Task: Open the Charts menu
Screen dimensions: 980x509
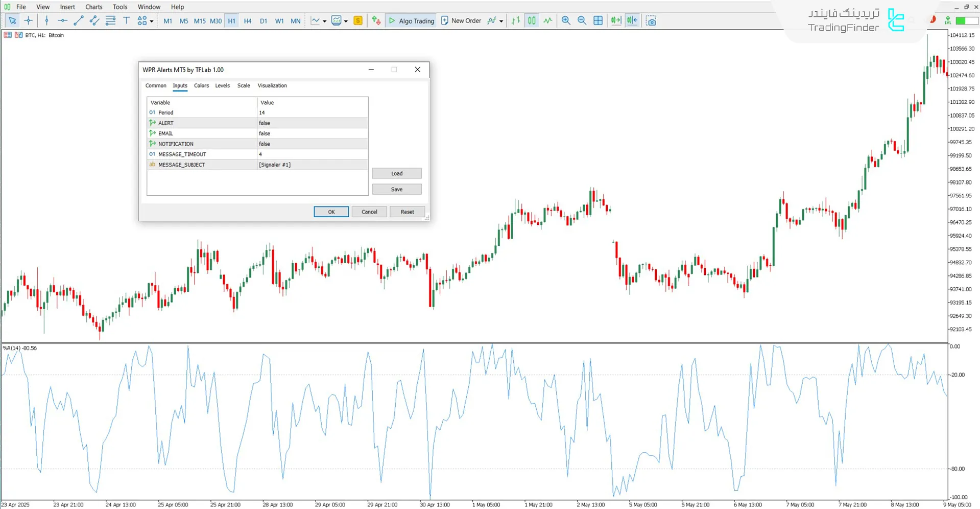Action: pyautogui.click(x=93, y=7)
